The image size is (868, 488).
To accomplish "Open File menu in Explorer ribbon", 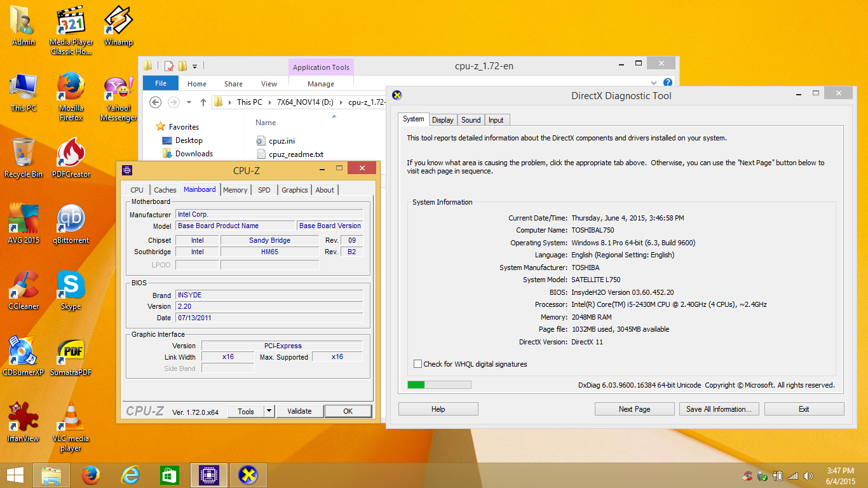I will (161, 83).
